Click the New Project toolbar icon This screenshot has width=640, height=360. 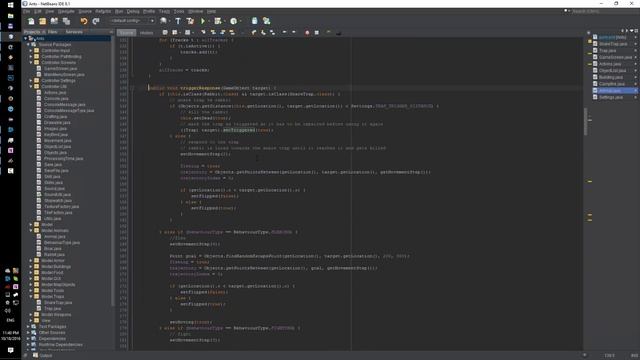point(42,21)
